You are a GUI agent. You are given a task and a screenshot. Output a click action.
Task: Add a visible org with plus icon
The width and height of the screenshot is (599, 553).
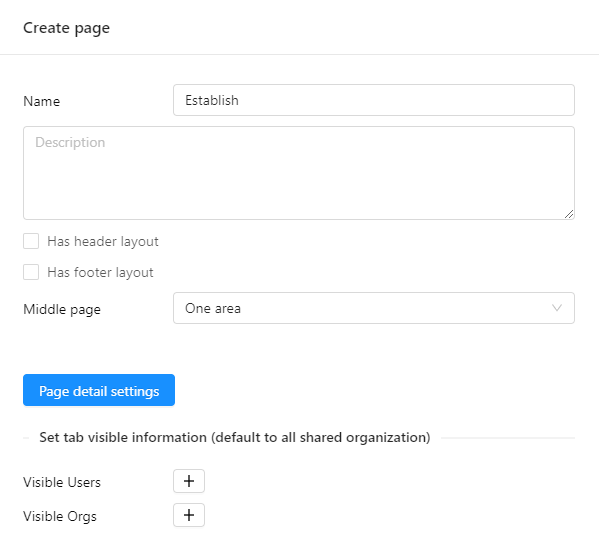(x=189, y=515)
